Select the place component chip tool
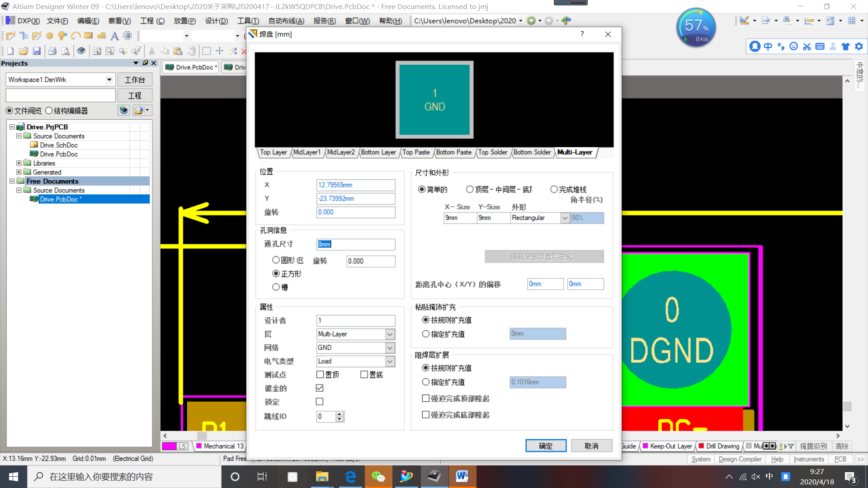868x488 pixels. (128, 36)
